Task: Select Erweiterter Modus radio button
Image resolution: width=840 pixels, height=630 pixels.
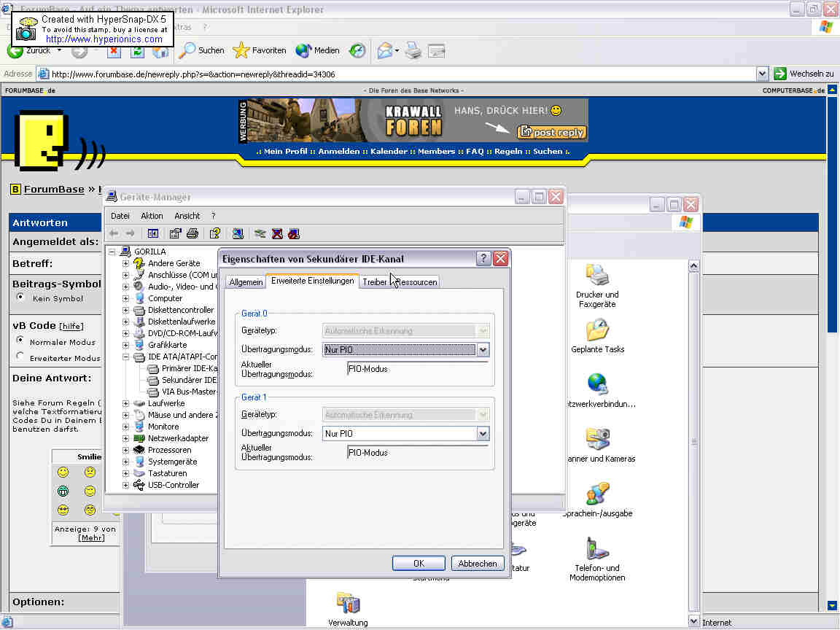Action: point(20,357)
